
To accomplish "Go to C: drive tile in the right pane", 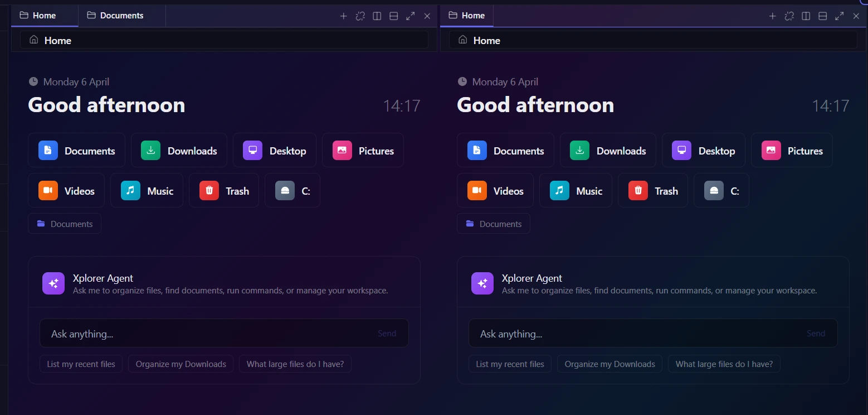I will coord(721,190).
